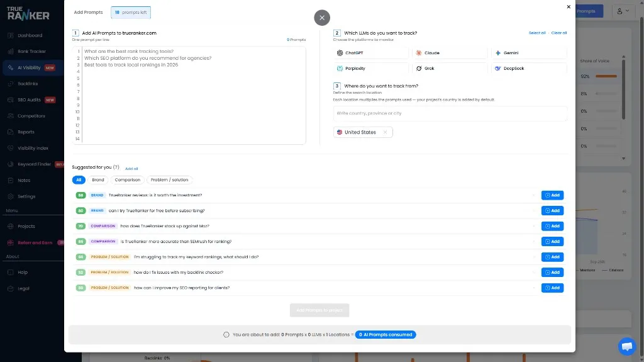Toggle DeepSeek platform tracking

(x=529, y=68)
